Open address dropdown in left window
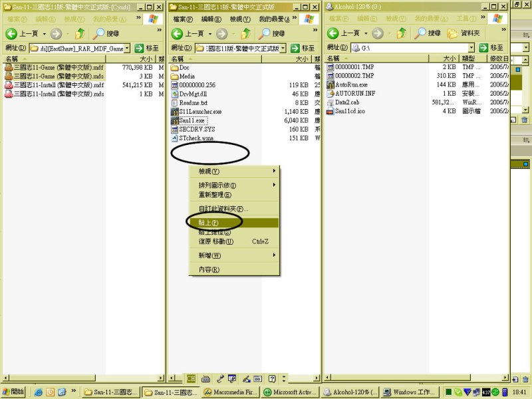532x399 pixels. [x=127, y=48]
